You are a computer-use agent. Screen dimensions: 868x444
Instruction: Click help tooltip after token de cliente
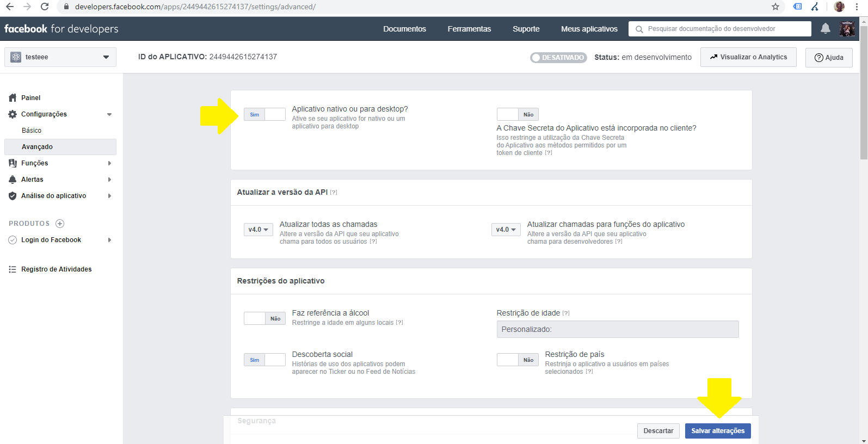(549, 153)
